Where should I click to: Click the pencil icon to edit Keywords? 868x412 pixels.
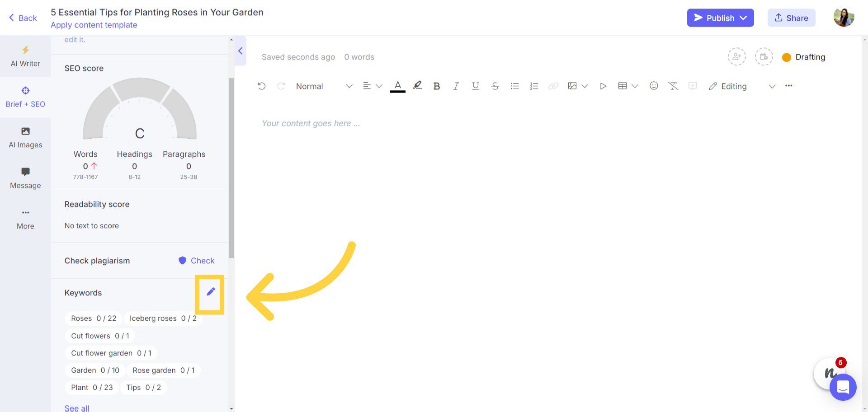pos(211,292)
